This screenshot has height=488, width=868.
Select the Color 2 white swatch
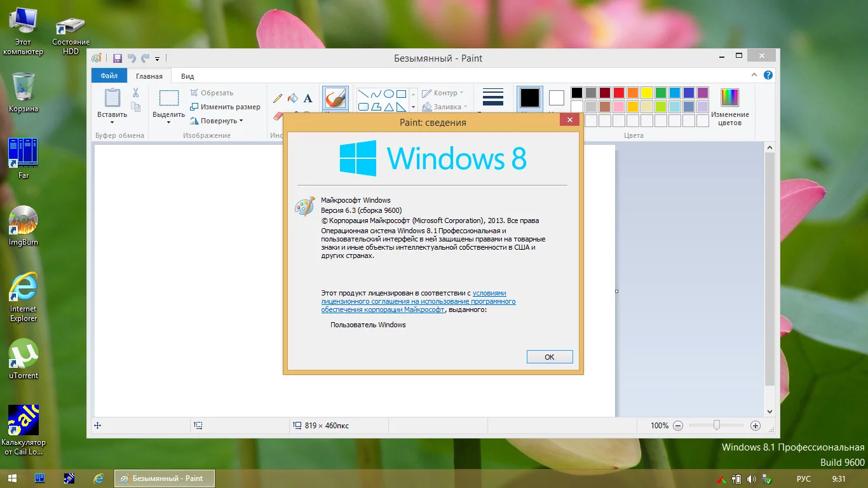pos(557,98)
